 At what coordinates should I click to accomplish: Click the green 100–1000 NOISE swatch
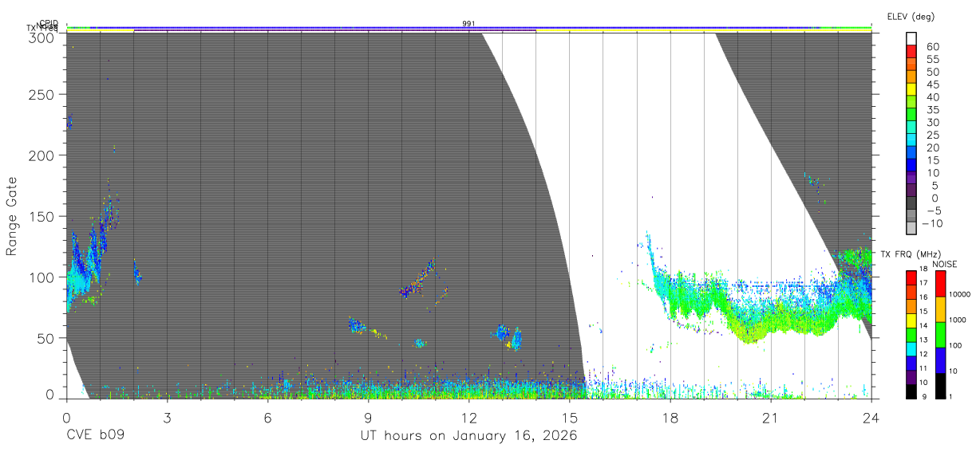[x=940, y=335]
